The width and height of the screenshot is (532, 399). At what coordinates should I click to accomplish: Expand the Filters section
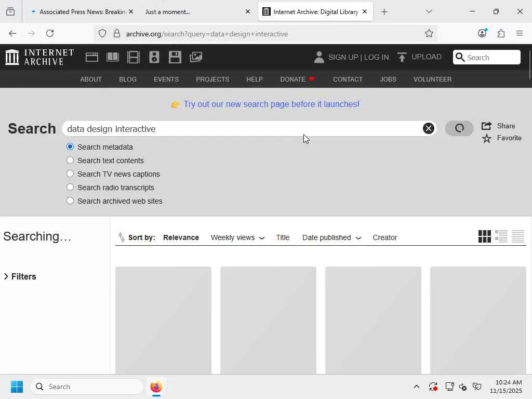[20, 276]
